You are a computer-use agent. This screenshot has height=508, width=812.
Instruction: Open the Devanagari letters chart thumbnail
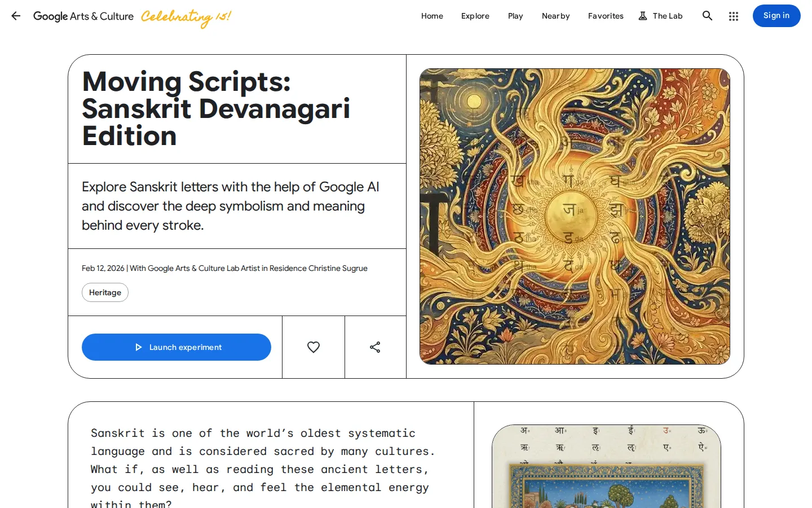tap(606, 466)
